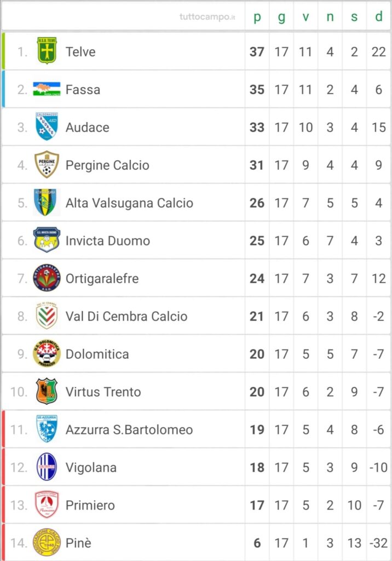Select the Audace shield icon

pyautogui.click(x=47, y=127)
